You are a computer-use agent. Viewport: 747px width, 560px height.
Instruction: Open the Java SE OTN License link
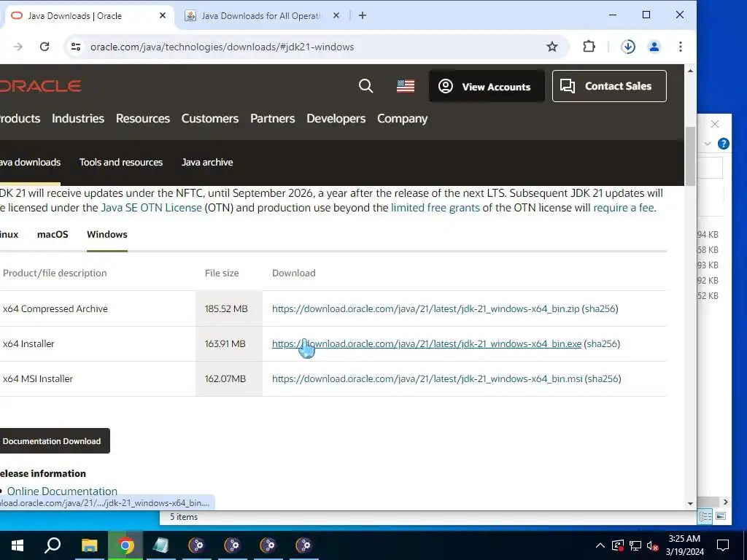pos(152,208)
